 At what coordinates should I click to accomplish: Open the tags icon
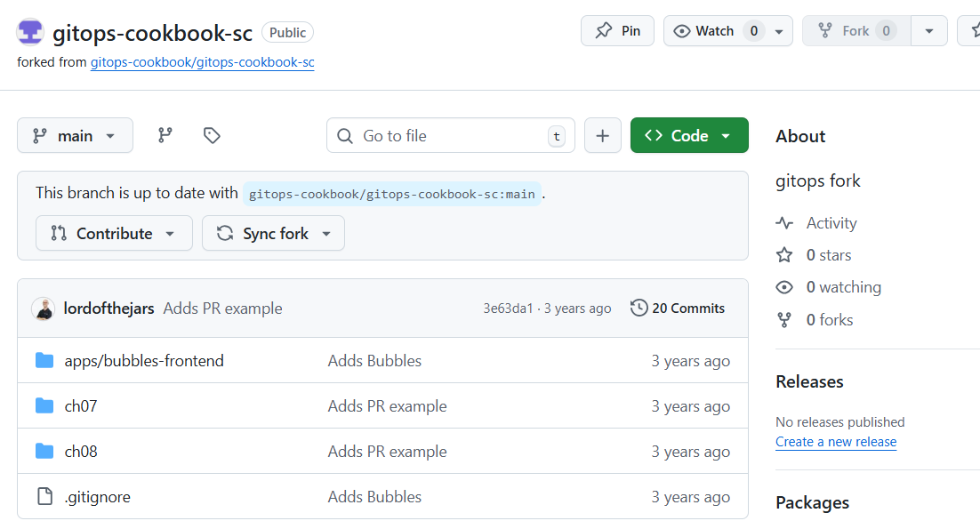[212, 135]
